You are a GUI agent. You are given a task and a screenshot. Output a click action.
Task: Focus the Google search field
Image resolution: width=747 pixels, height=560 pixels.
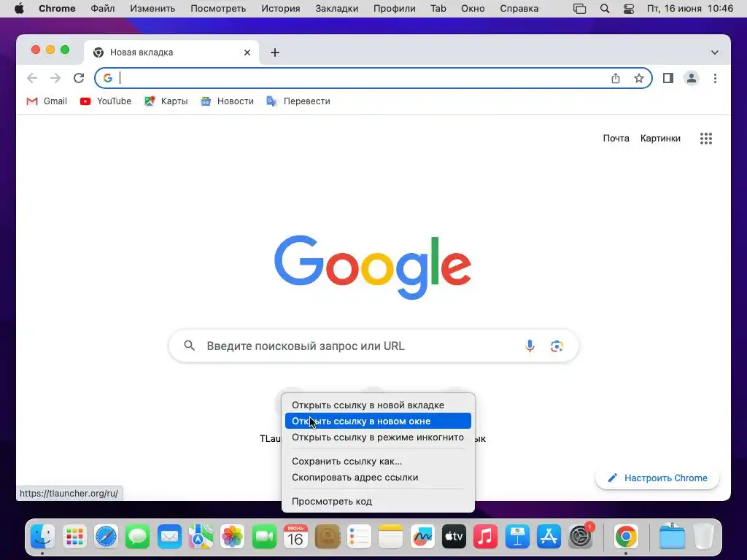(373, 346)
